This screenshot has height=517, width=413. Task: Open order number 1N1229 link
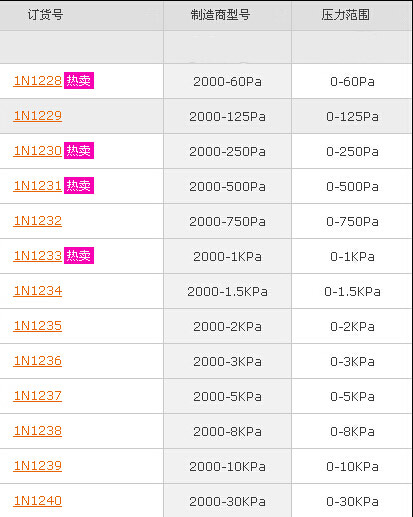[x=38, y=116]
